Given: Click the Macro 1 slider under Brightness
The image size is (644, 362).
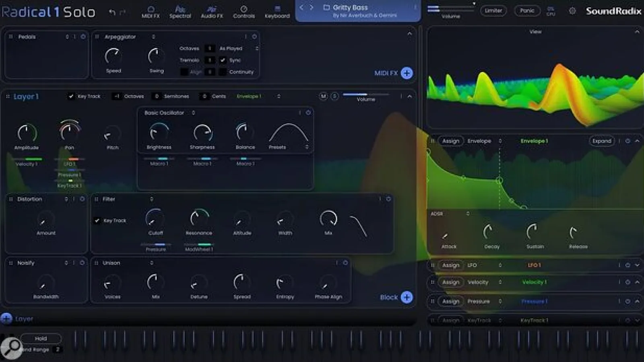Looking at the screenshot, I should click(x=159, y=159).
